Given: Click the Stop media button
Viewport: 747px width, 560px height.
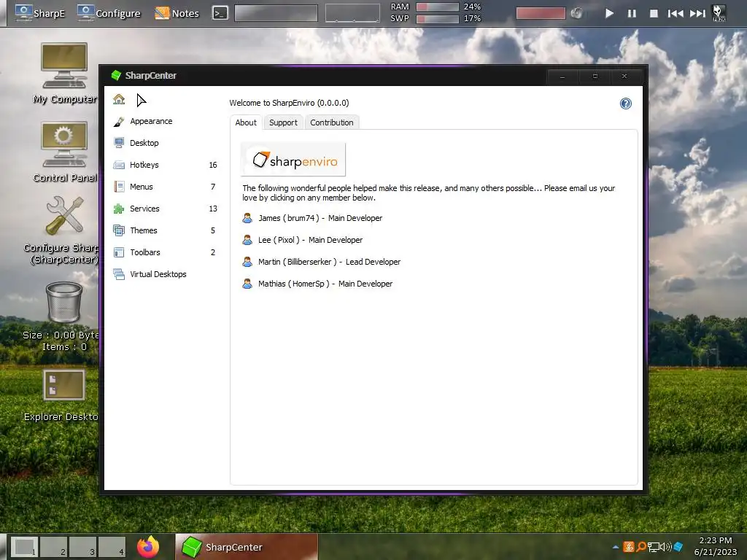Looking at the screenshot, I should tap(654, 13).
